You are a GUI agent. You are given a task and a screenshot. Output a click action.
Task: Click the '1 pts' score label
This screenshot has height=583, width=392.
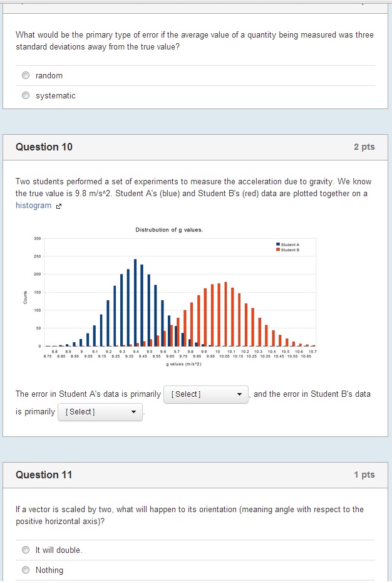click(x=364, y=475)
